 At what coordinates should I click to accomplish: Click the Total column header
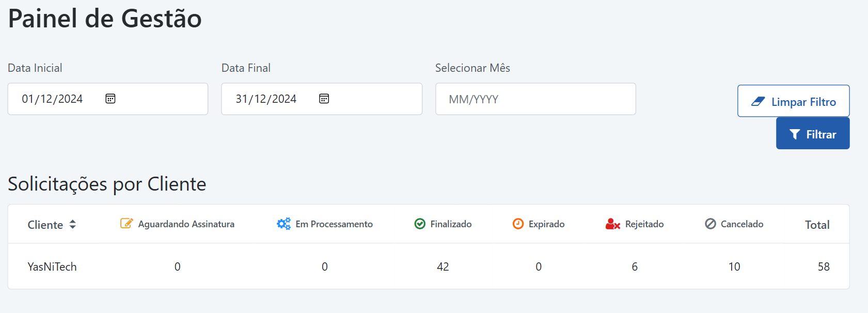point(817,225)
